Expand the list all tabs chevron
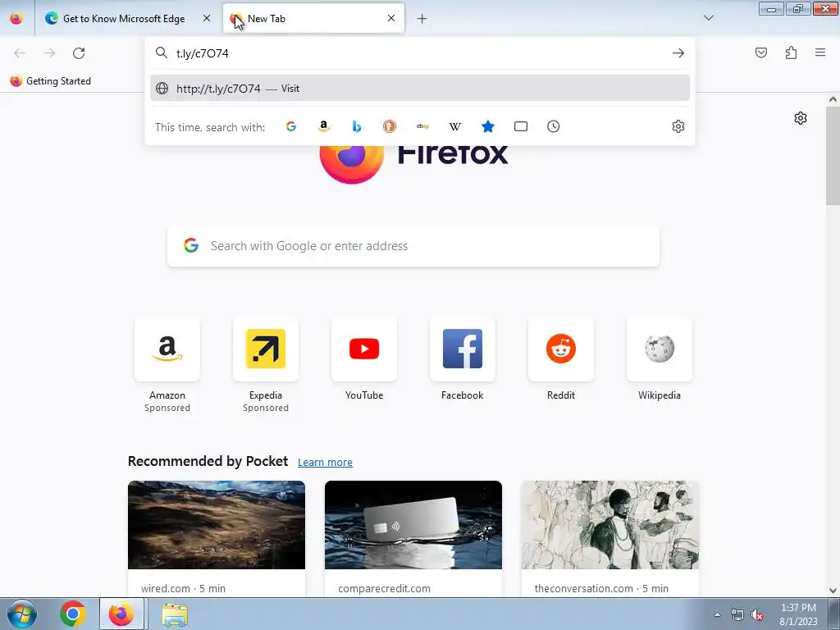 click(x=708, y=18)
